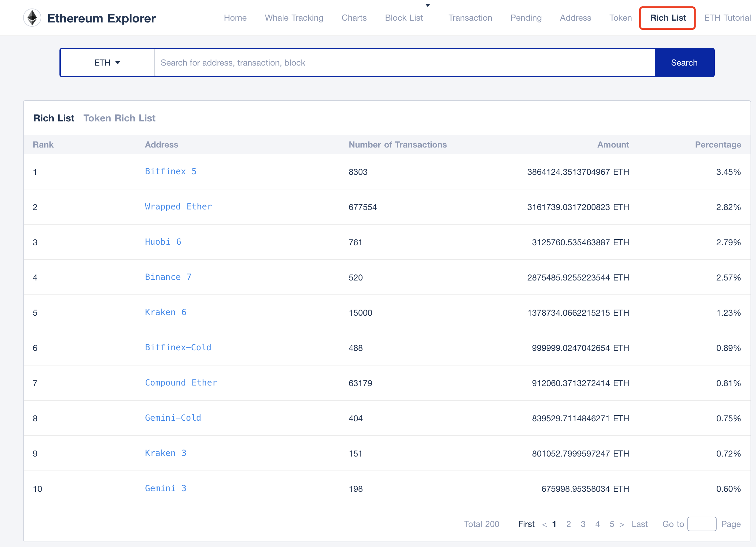Image resolution: width=756 pixels, height=547 pixels.
Task: Open the Charts nav item
Action: tap(354, 18)
